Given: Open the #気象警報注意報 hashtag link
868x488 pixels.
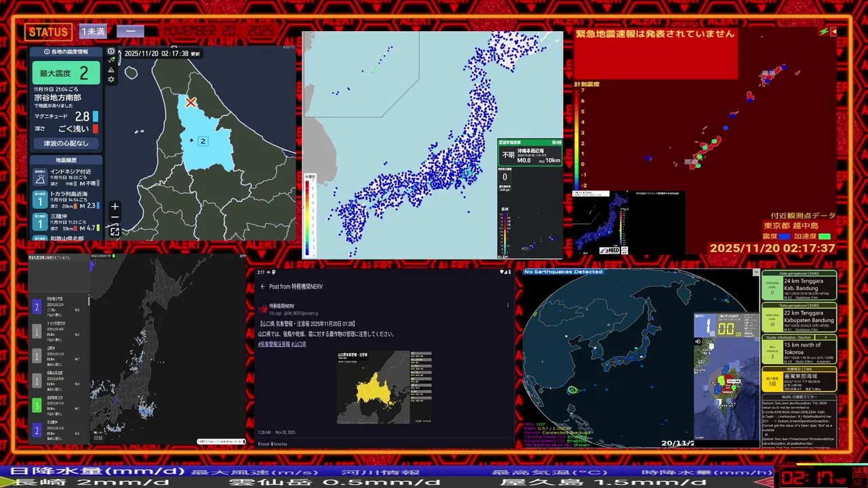Looking at the screenshot, I should (x=273, y=344).
